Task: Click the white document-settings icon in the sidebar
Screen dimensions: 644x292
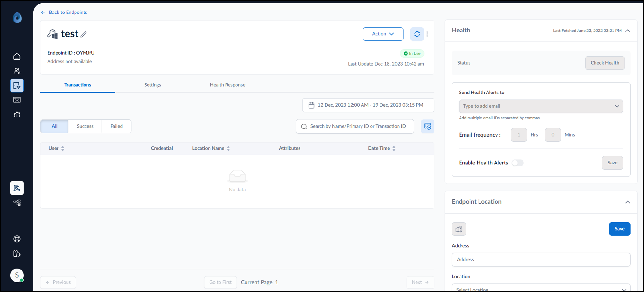Action: coord(17,188)
